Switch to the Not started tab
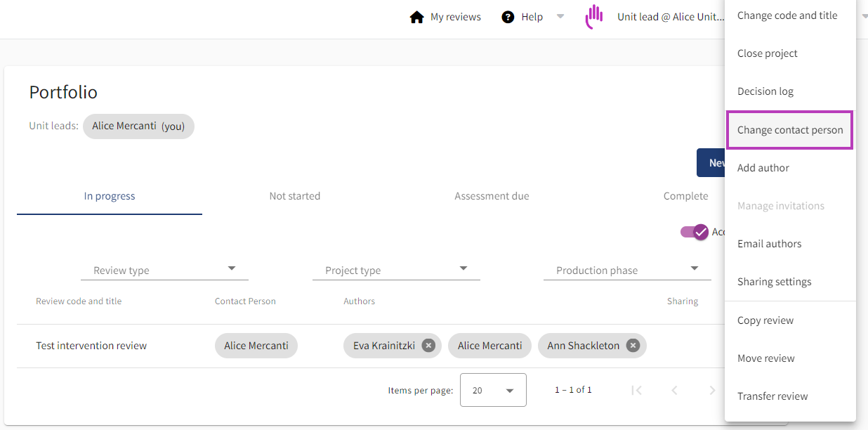The height and width of the screenshot is (430, 868). [x=294, y=196]
